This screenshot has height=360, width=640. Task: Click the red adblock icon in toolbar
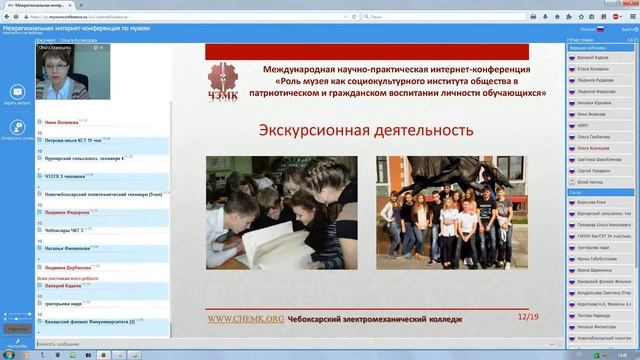616,17
